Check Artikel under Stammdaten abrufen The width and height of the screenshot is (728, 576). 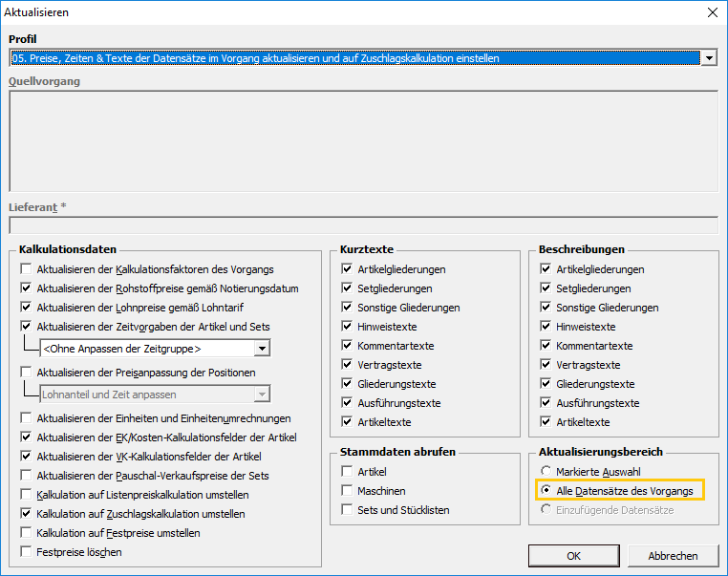[349, 472]
